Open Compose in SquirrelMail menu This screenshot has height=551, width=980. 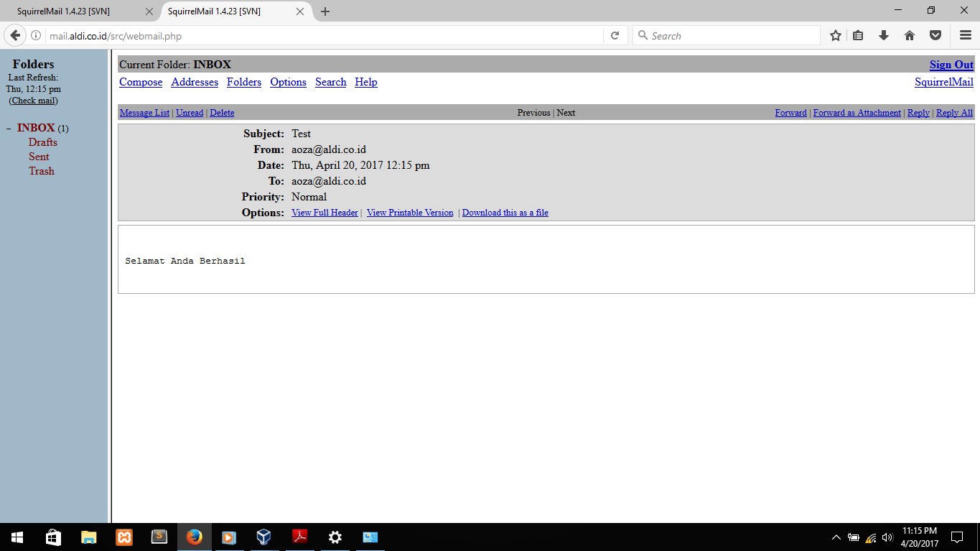(141, 82)
